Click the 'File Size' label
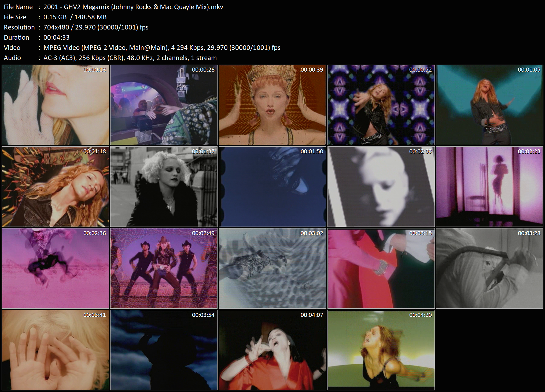Image resolution: width=545 pixels, height=392 pixels. 15,17
